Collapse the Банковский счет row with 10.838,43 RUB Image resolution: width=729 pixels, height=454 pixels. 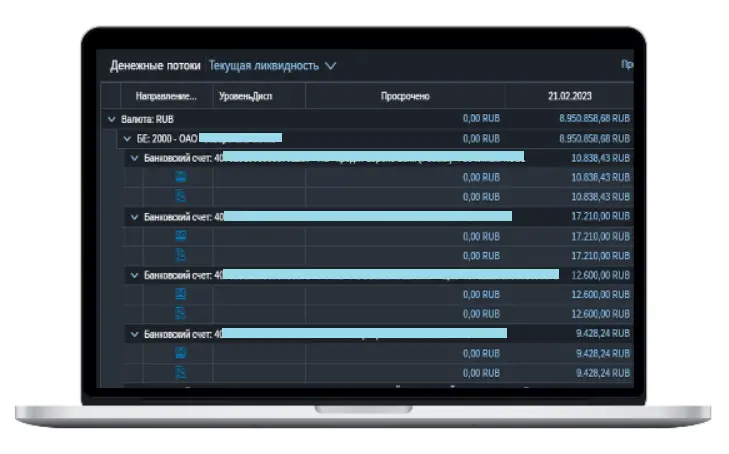tap(135, 158)
